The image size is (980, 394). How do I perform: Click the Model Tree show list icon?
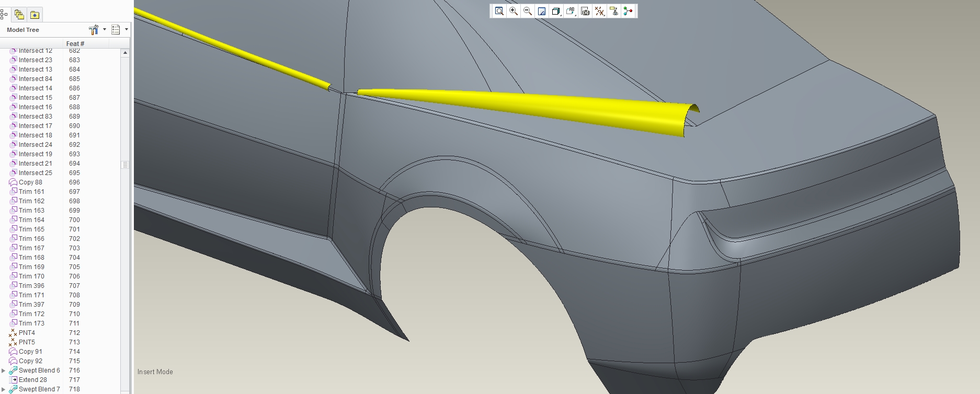[x=116, y=30]
